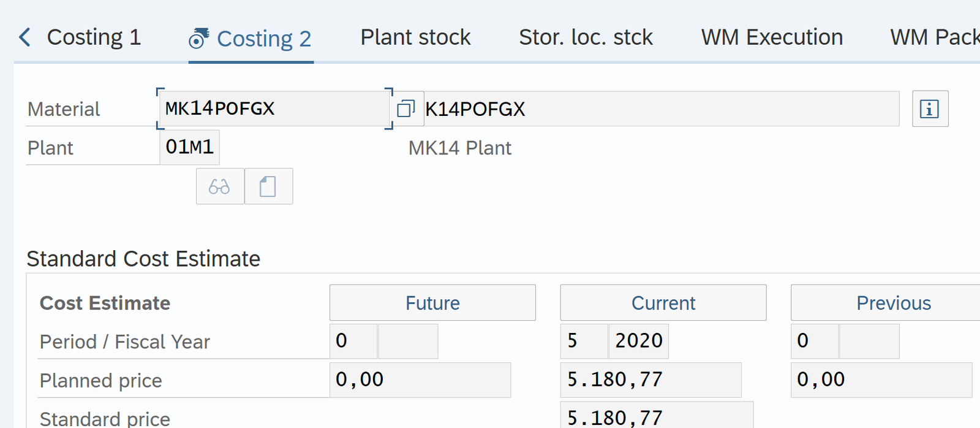The image size is (980, 428).
Task: Click the material information icon button
Action: coord(930,109)
